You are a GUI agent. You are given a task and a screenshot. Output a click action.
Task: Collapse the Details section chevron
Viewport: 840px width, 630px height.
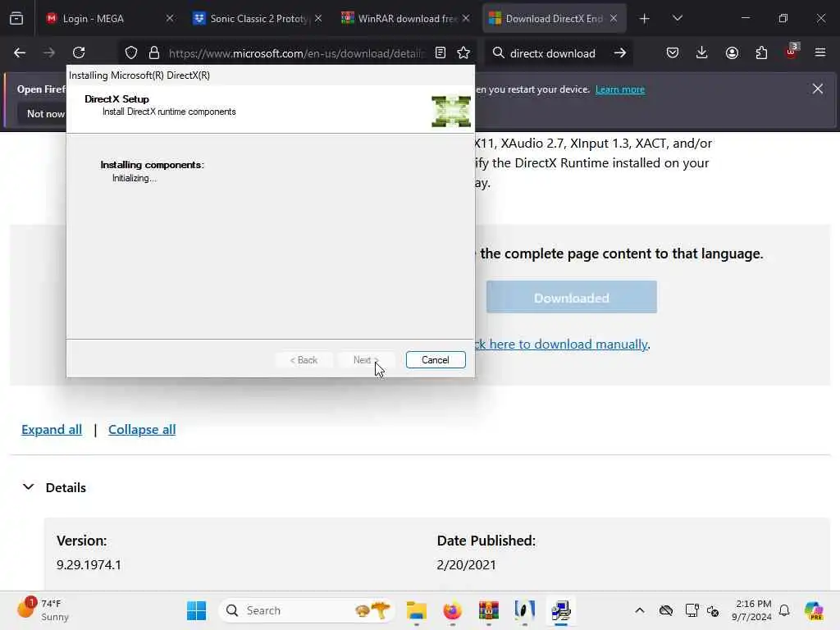click(29, 487)
